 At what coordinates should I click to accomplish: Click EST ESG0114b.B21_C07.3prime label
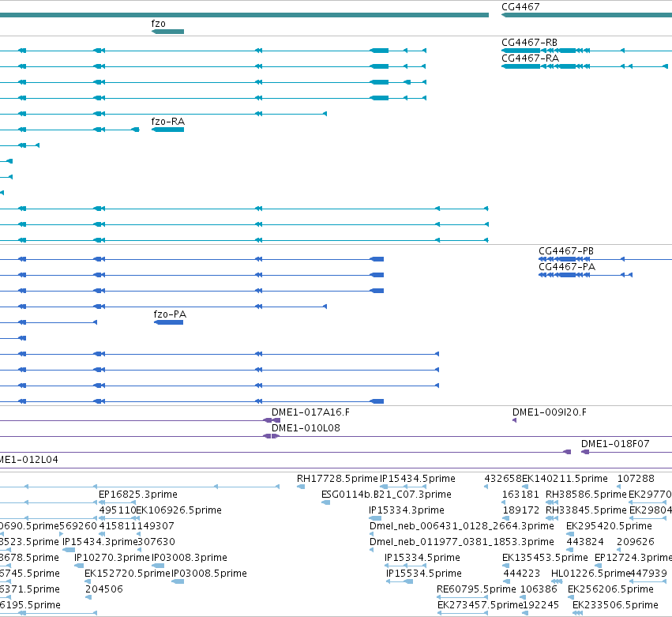(386, 495)
